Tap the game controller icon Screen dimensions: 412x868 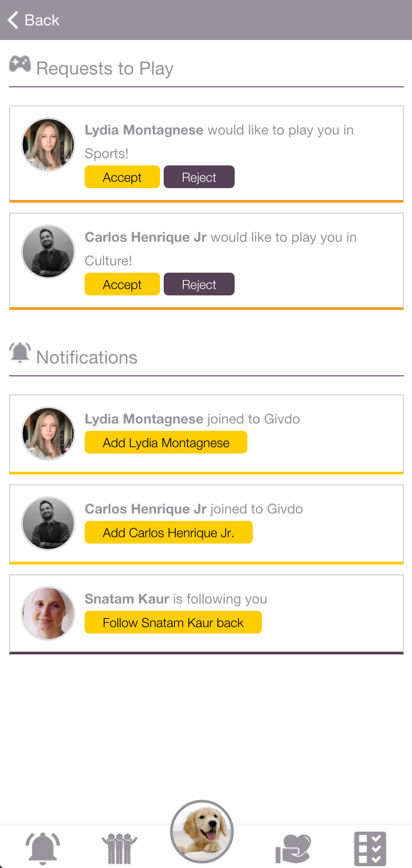click(x=20, y=64)
